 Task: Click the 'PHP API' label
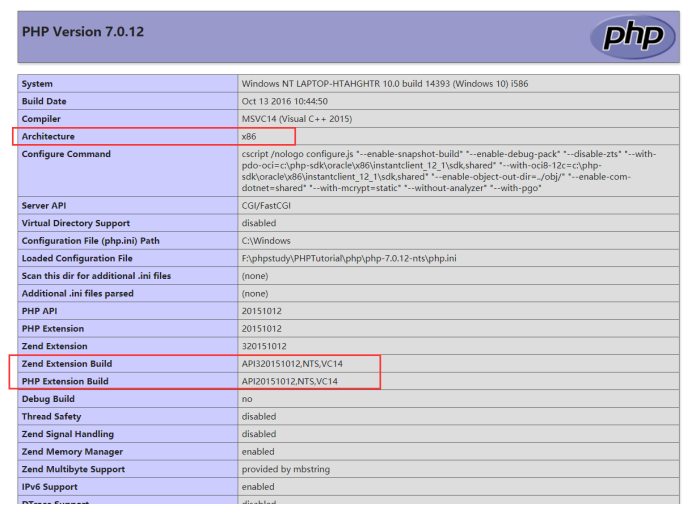click(x=39, y=311)
